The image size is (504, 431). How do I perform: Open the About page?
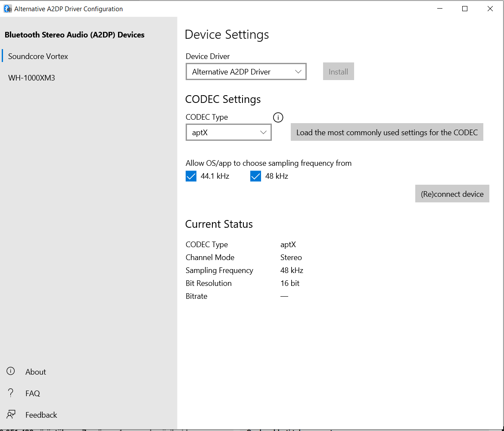tap(88, 372)
